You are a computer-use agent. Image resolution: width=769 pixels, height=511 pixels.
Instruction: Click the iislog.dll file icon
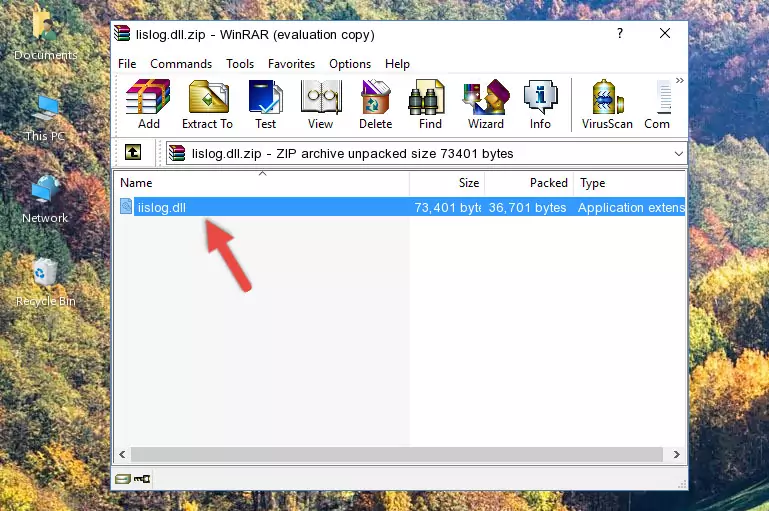point(126,206)
